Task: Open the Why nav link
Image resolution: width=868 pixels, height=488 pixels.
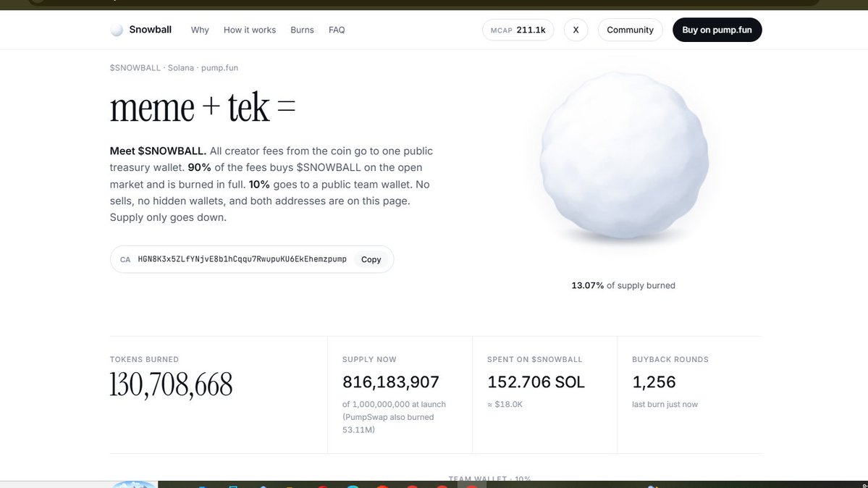Action: point(200,30)
